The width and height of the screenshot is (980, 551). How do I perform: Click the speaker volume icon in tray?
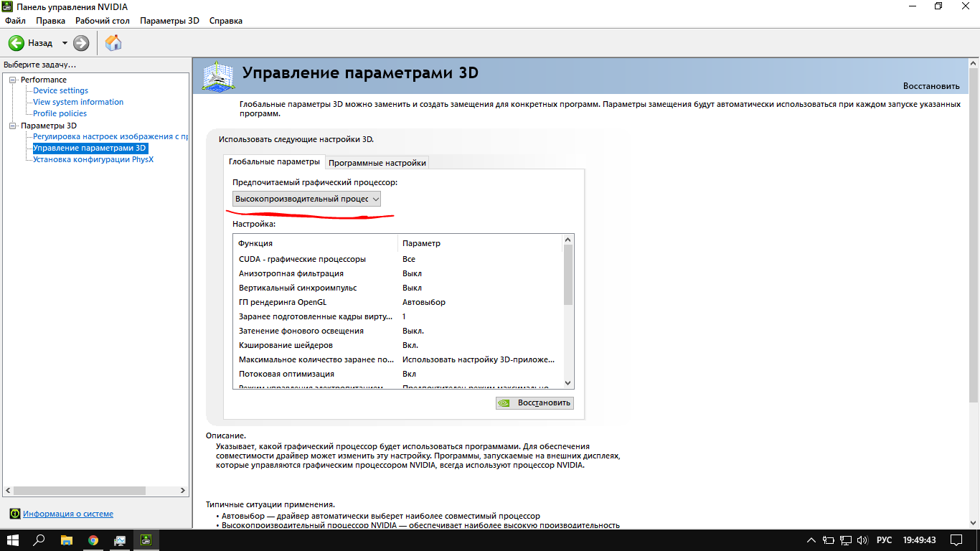click(863, 540)
